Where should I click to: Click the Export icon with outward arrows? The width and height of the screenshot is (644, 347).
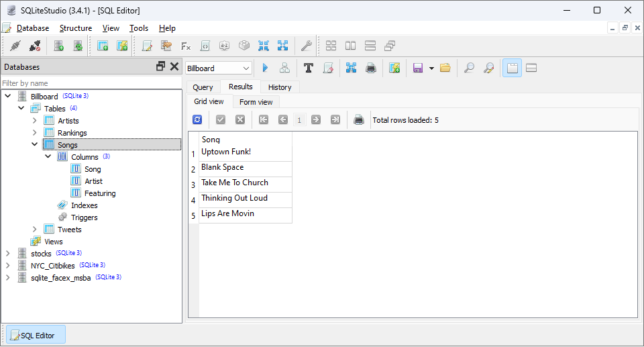click(x=282, y=46)
